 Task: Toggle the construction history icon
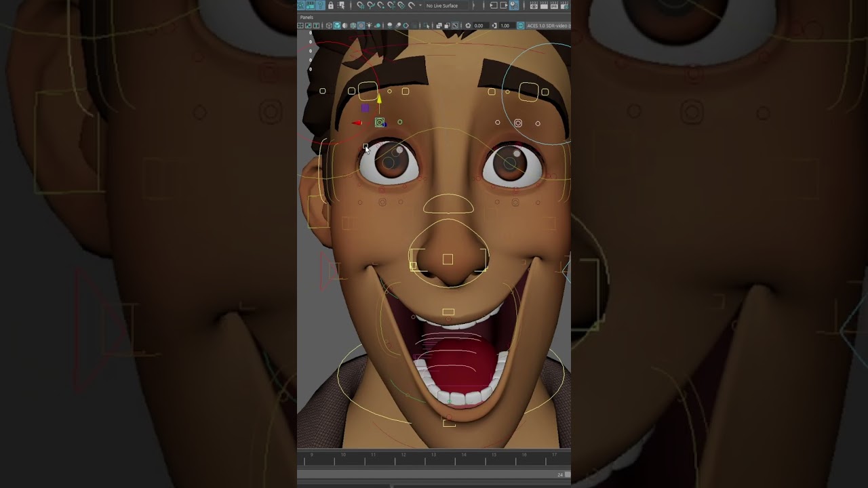tap(514, 5)
